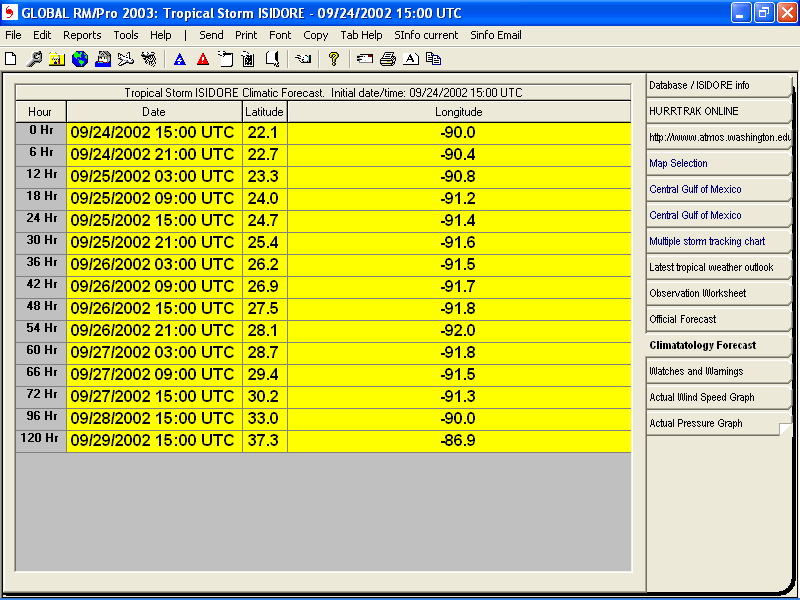Click the add tab page icon

pos(226,59)
